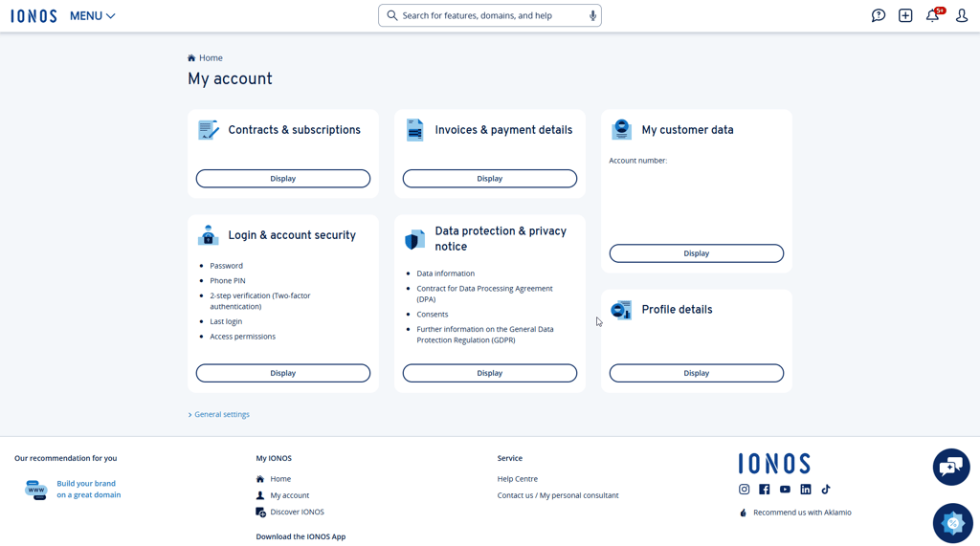Image resolution: width=980 pixels, height=546 pixels.
Task: Activate voice search microphone icon
Action: (x=592, y=15)
